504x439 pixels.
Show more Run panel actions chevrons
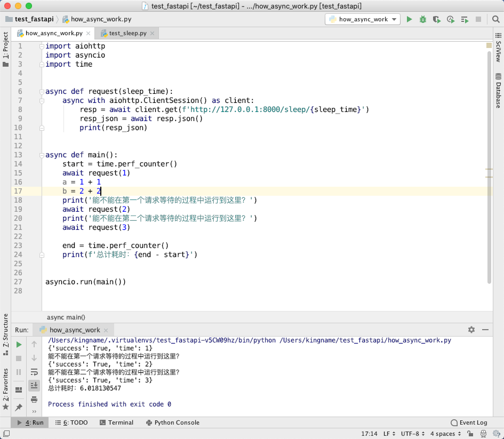[34, 412]
